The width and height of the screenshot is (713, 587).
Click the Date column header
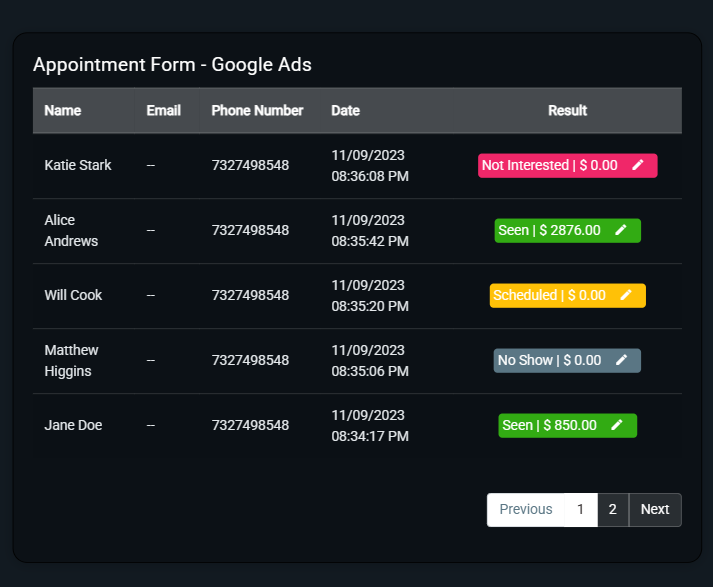[345, 110]
